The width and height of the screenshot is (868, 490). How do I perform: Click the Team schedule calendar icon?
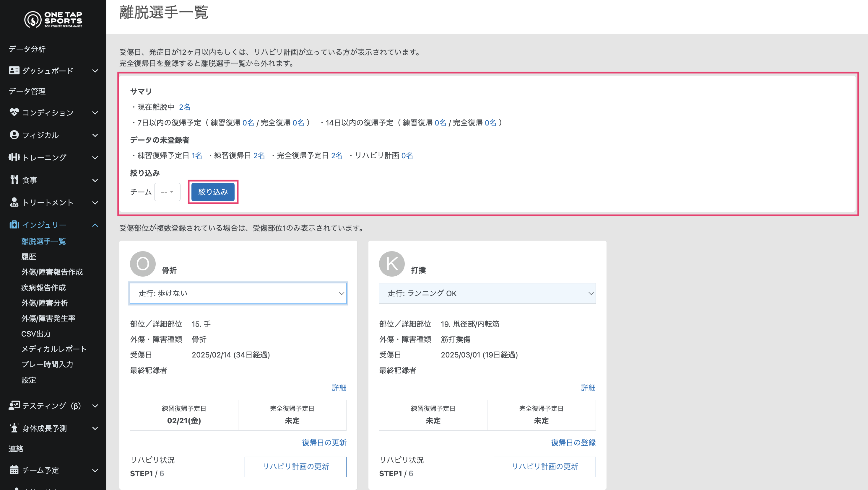pyautogui.click(x=14, y=470)
